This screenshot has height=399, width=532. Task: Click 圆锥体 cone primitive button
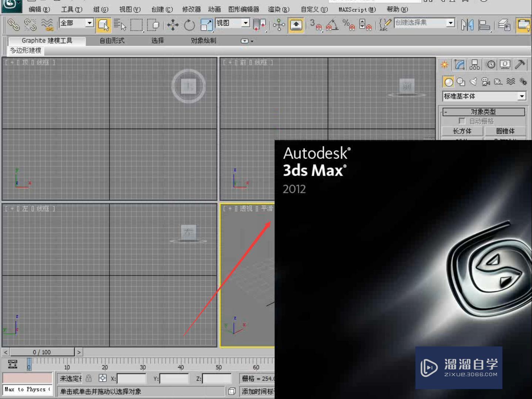pos(505,131)
